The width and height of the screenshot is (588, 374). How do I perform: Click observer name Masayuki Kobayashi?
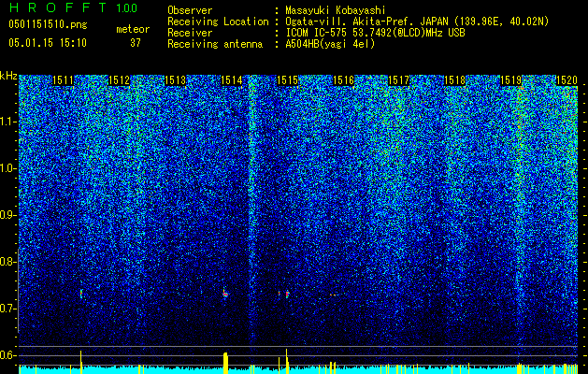336,10
